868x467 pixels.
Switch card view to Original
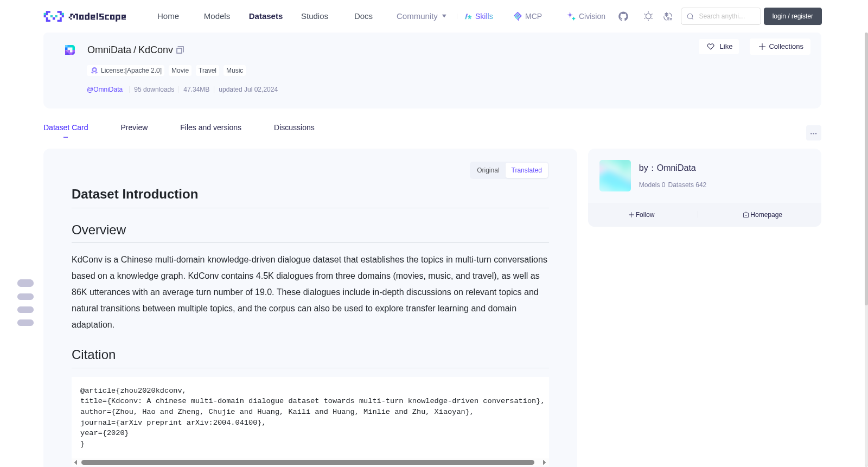(x=488, y=170)
